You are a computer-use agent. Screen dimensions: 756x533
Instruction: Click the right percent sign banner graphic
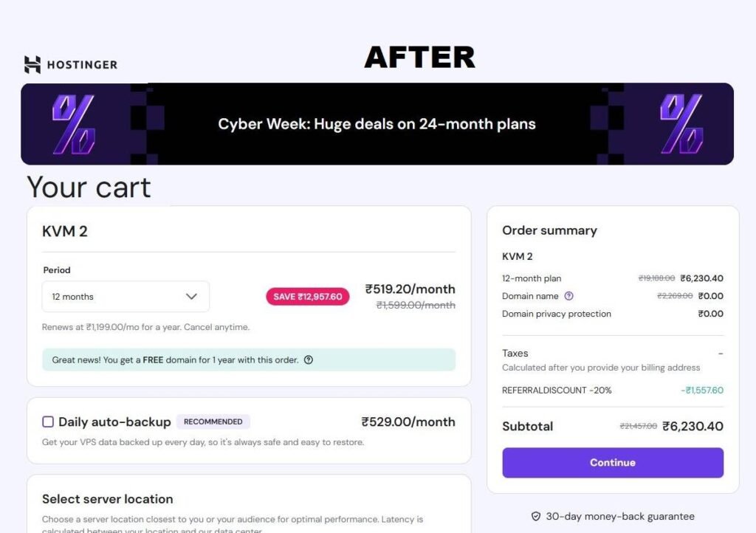tap(681, 123)
